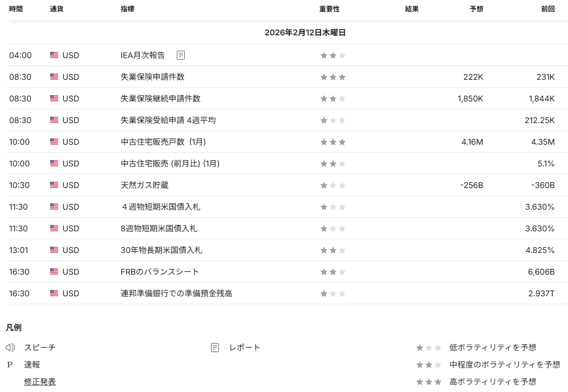Open the 30年物長期米国債入札 event details
This screenshot has width=568, height=392.
[161, 250]
